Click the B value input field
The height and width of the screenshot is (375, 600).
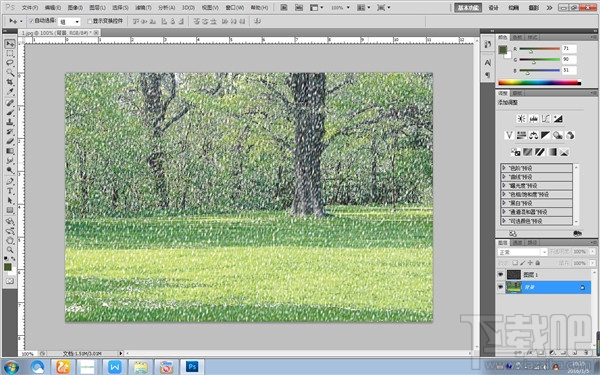pos(569,70)
